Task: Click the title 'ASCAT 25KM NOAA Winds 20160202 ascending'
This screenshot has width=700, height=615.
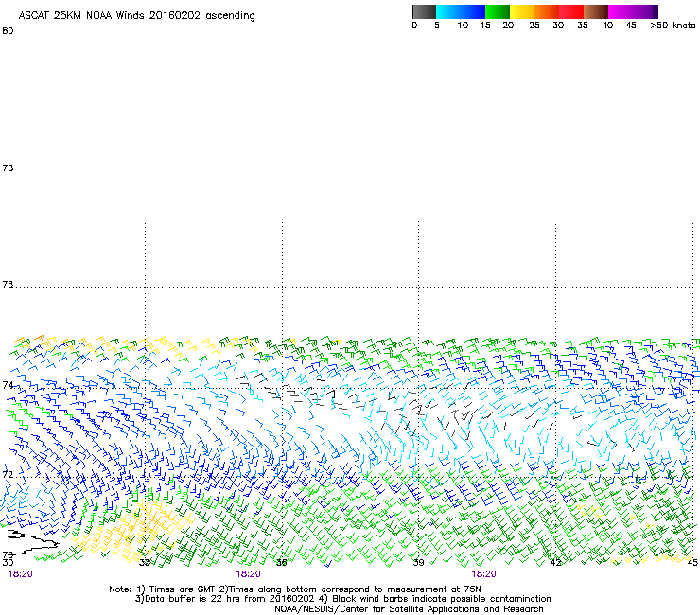Action: [136, 16]
